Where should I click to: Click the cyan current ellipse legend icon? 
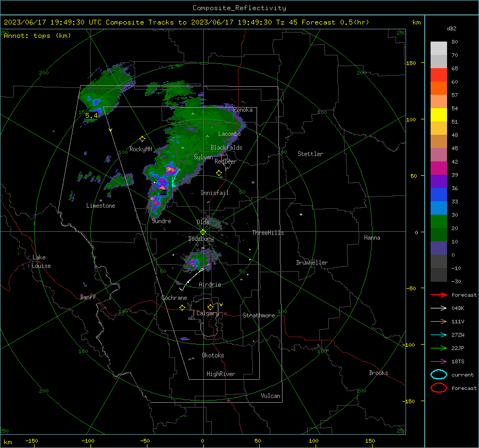439,374
